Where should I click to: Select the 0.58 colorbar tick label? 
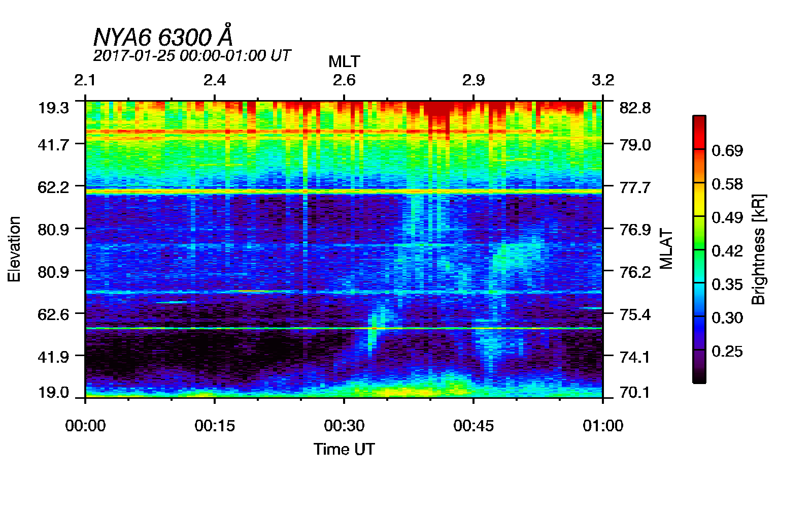coord(727,184)
